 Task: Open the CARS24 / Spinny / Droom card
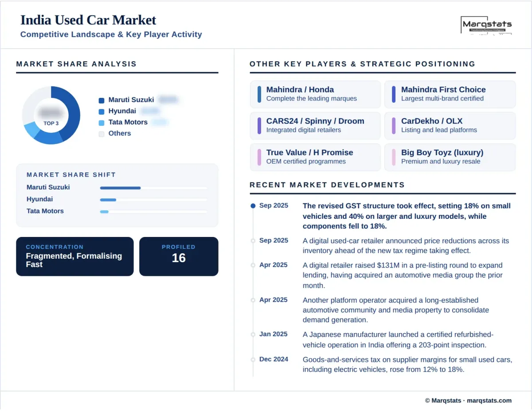point(315,125)
